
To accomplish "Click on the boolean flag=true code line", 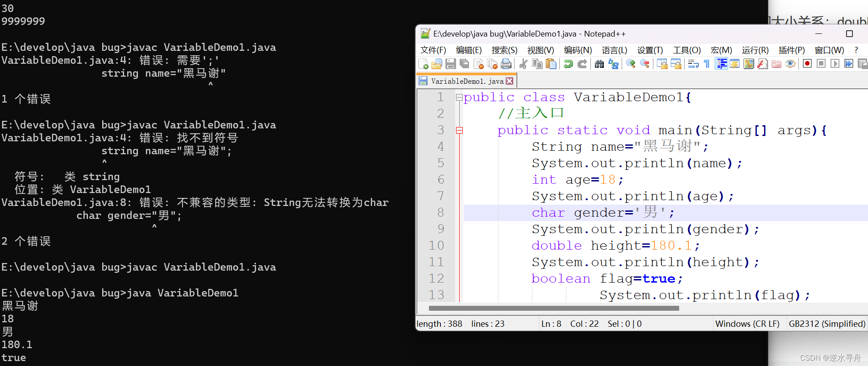I will (607, 279).
